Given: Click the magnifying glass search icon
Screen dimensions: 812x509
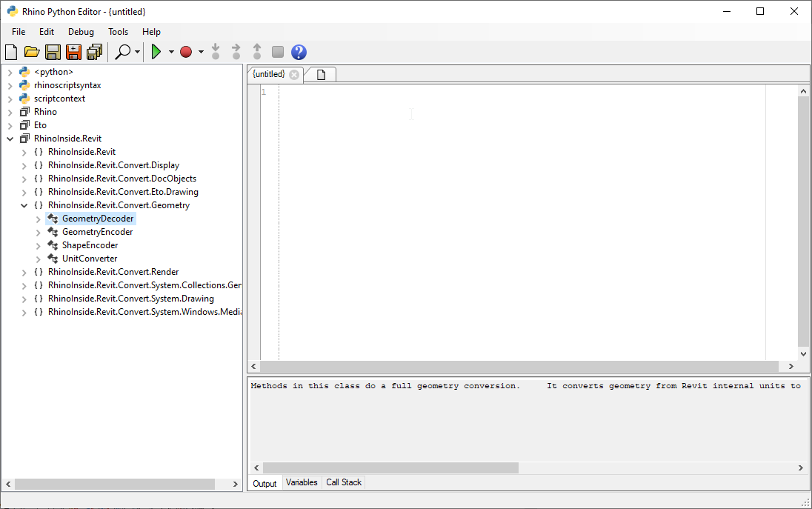Looking at the screenshot, I should click(x=123, y=52).
